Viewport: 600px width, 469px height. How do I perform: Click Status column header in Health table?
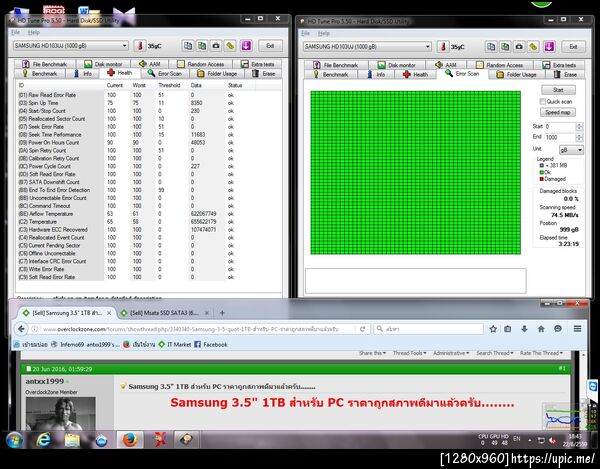click(235, 85)
